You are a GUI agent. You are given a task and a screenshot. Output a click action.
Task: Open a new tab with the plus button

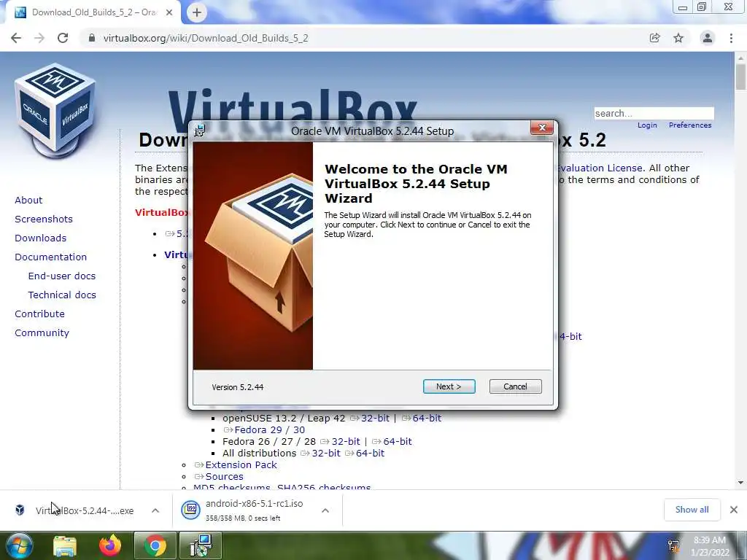(197, 12)
